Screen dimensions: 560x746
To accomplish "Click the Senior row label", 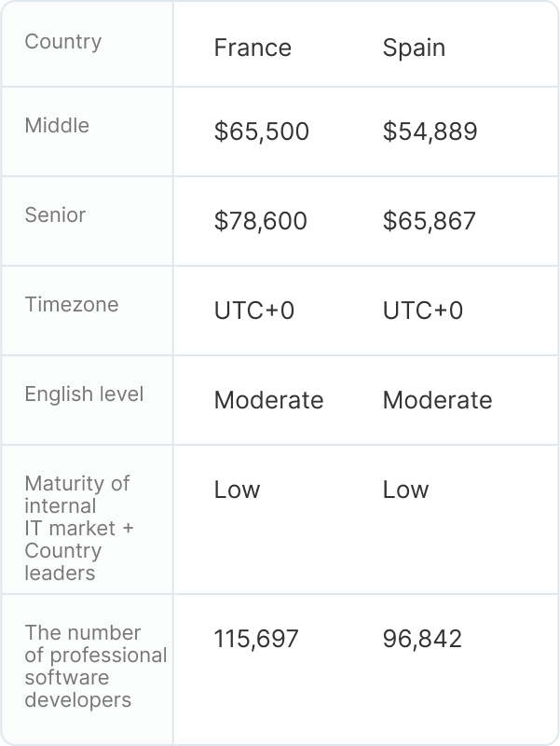I will coord(55,215).
